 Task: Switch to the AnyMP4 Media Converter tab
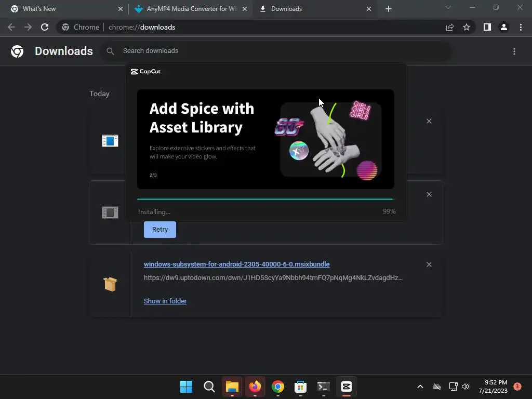[x=190, y=9]
